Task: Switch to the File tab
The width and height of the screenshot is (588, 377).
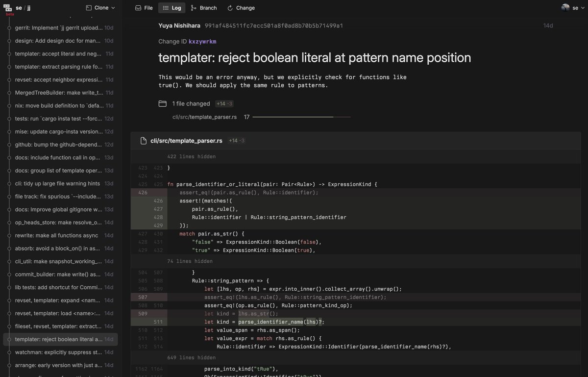Action: click(144, 8)
